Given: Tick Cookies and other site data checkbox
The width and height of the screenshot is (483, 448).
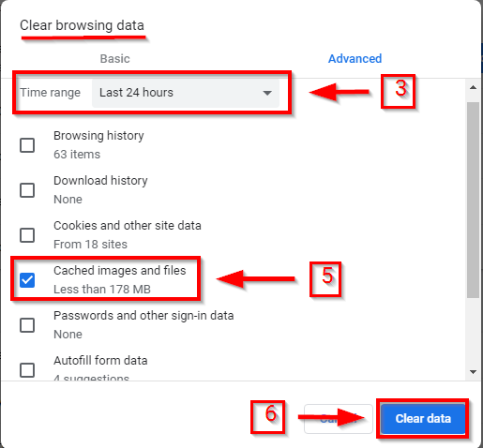Looking at the screenshot, I should 27,235.
